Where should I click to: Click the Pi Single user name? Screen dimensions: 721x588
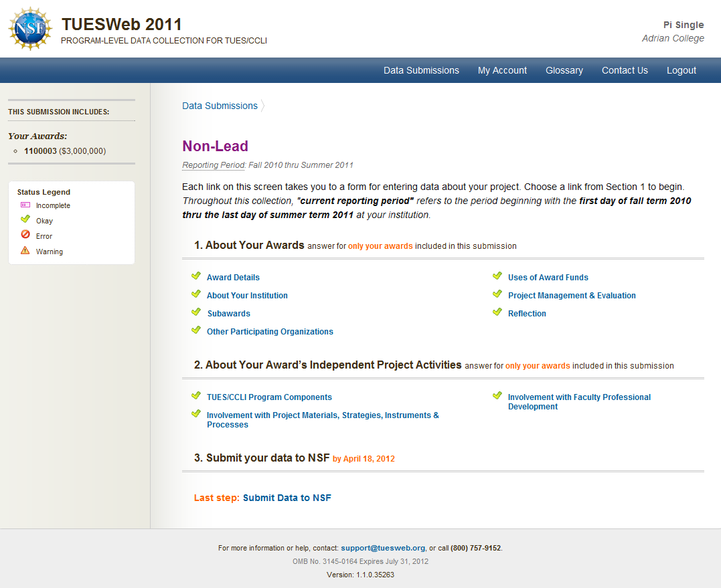click(684, 25)
